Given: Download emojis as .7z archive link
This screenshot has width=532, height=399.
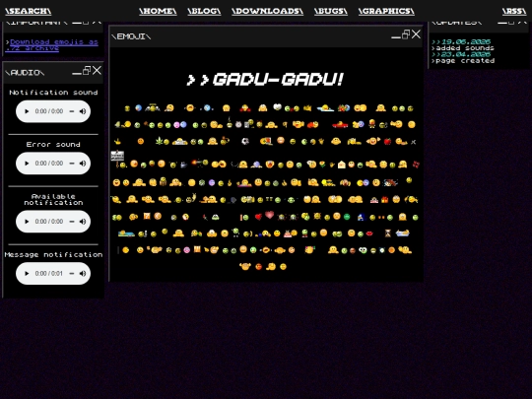Looking at the screenshot, I should (52, 44).
